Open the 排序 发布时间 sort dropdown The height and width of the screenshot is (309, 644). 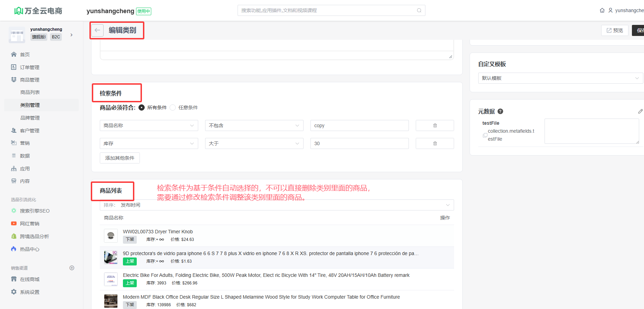point(277,205)
